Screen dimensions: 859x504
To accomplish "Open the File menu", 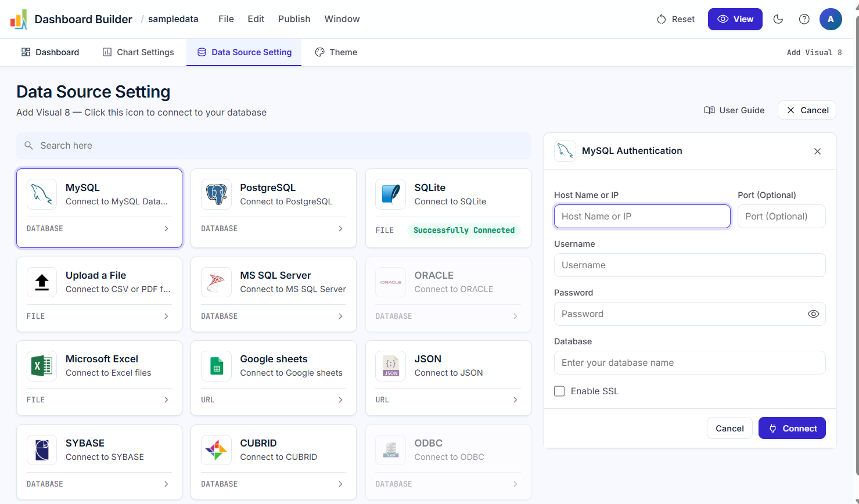I will (x=226, y=19).
